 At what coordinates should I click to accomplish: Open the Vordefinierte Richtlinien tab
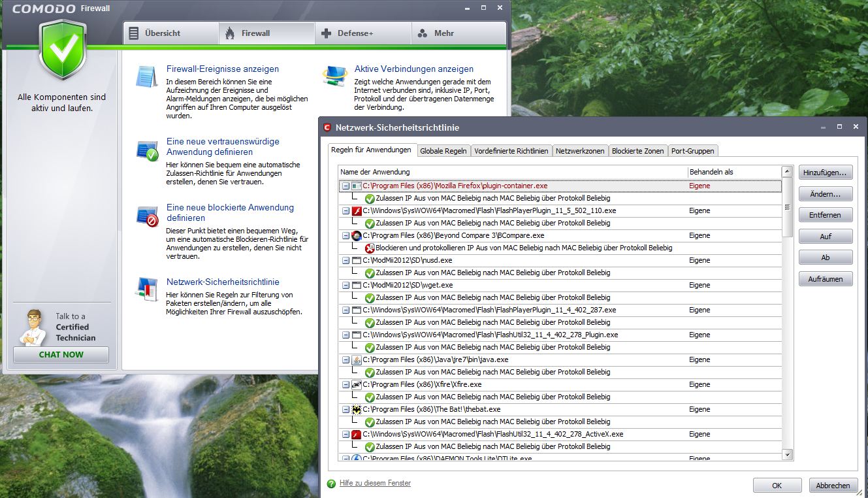tap(511, 151)
